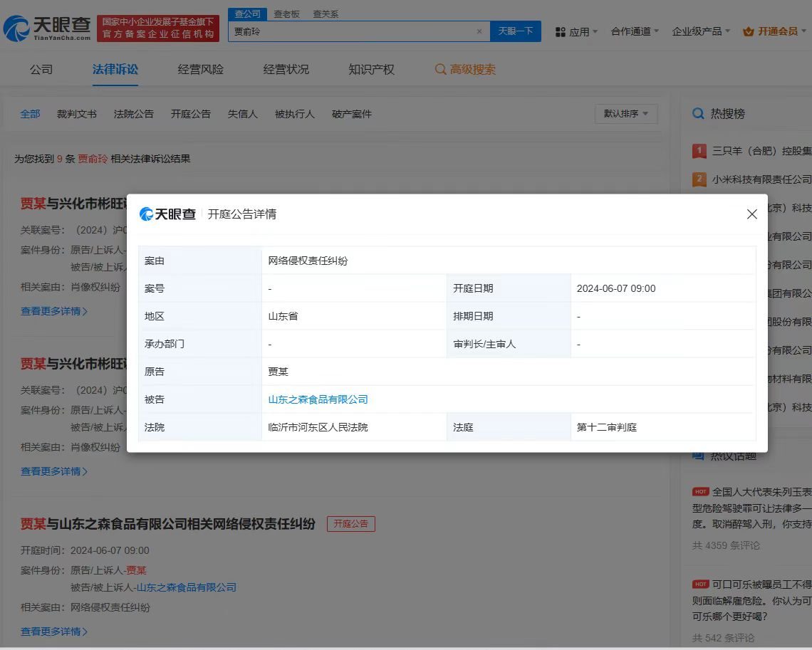812x650 pixels.
Task: Select the 被执行人 filter
Action: tap(293, 113)
